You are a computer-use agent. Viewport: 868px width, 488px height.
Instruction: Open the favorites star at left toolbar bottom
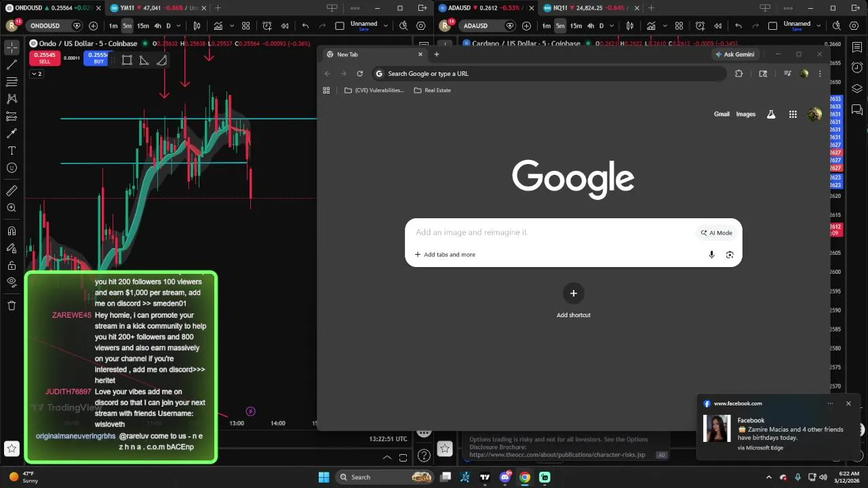tap(12, 449)
